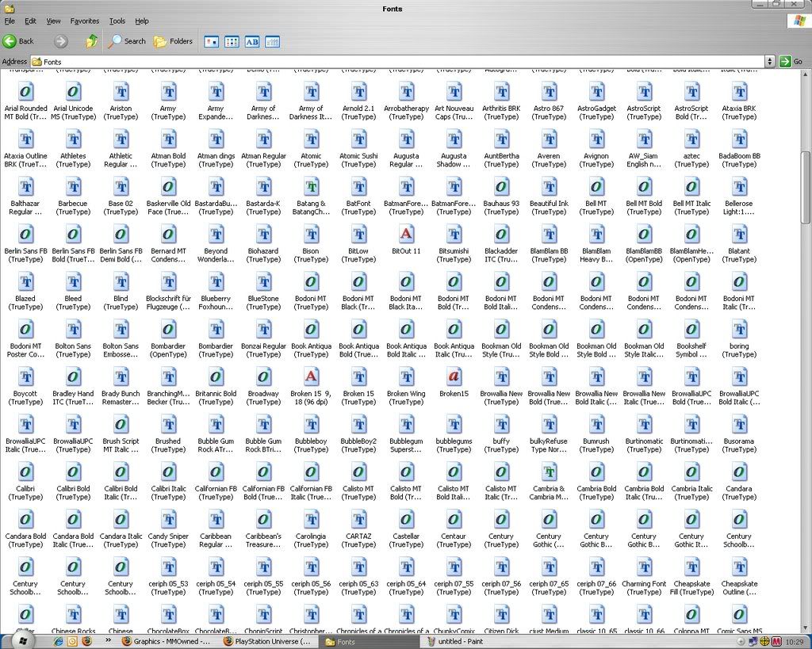Click the vertical scrollbar thumb
The image size is (812, 649).
[806, 188]
